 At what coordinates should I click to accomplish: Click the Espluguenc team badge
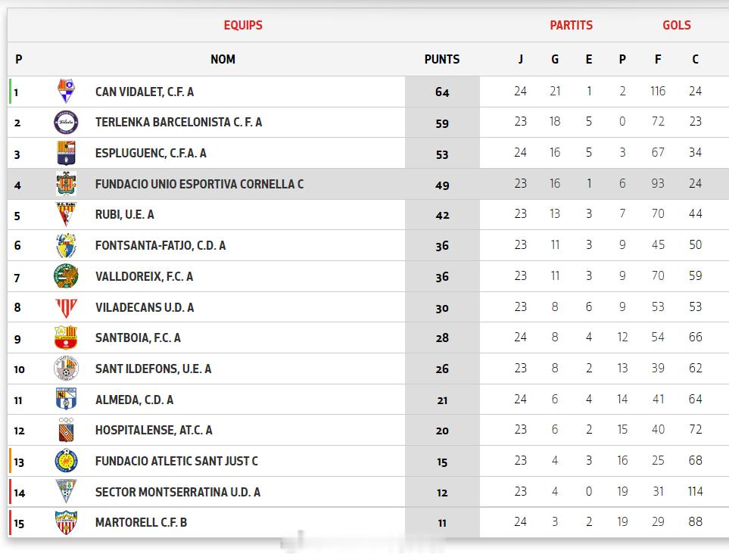[66, 153]
